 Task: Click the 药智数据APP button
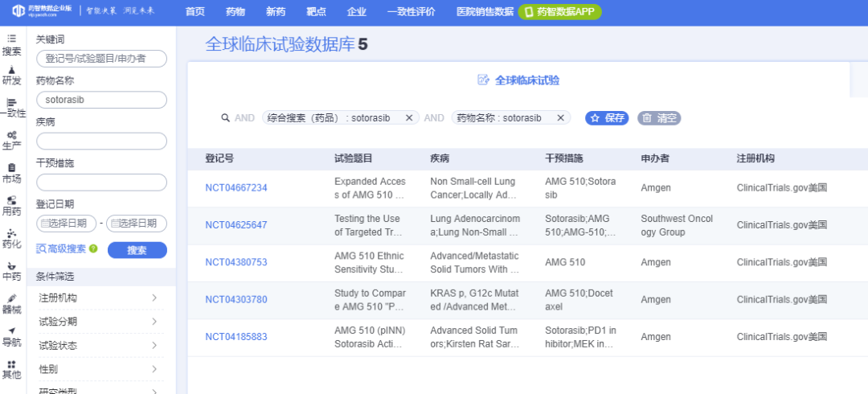click(559, 11)
